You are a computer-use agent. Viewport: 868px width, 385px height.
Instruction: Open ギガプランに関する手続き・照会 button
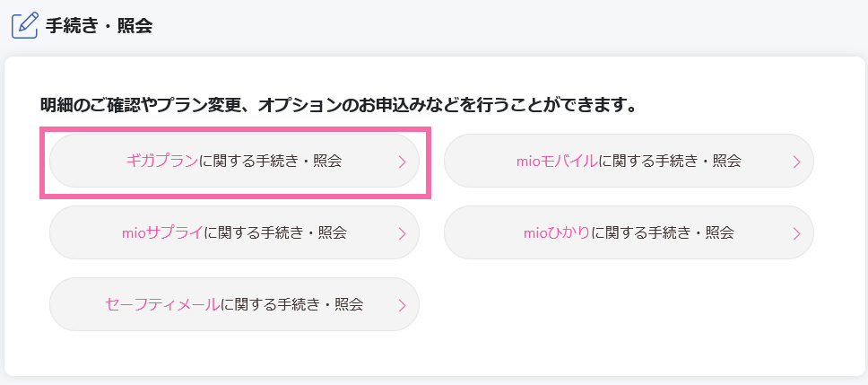[234, 162]
